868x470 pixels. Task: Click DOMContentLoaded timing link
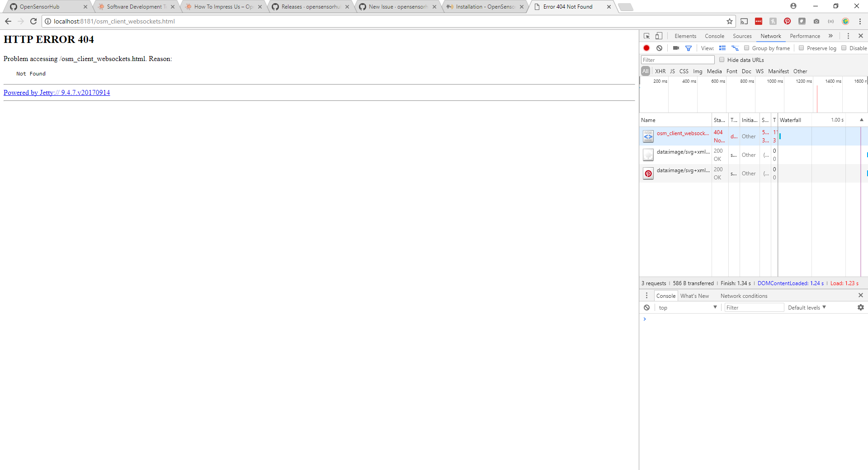point(791,283)
